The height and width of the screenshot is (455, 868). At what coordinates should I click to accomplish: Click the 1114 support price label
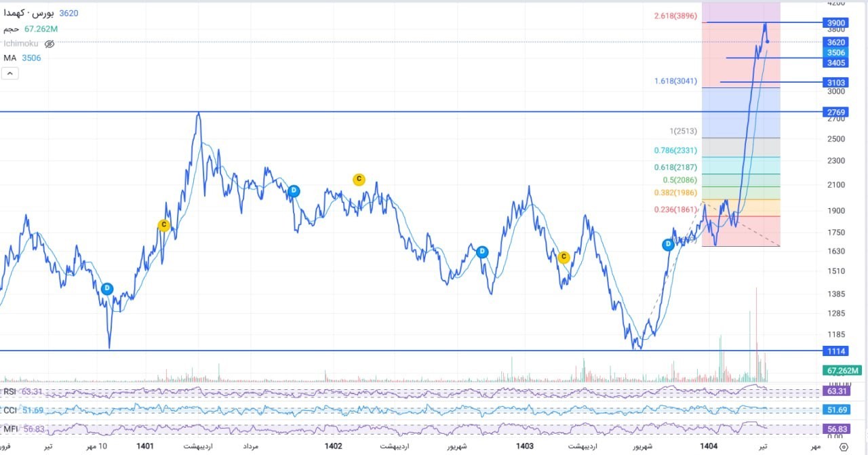click(836, 351)
